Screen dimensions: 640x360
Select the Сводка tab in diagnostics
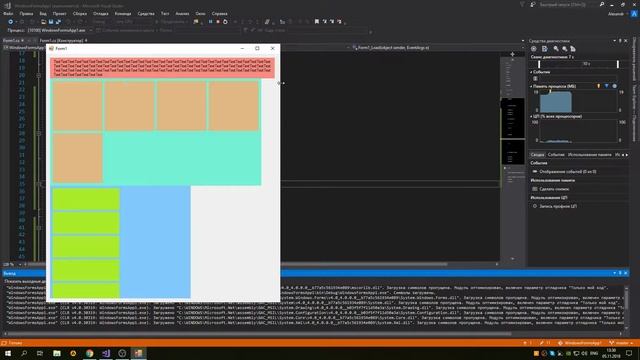pos(537,155)
